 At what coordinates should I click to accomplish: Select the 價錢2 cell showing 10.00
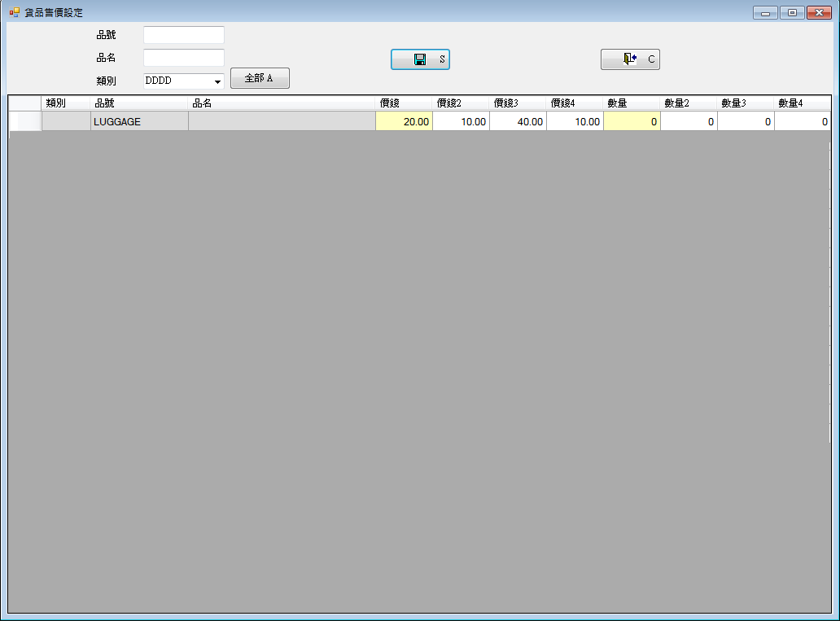(461, 121)
